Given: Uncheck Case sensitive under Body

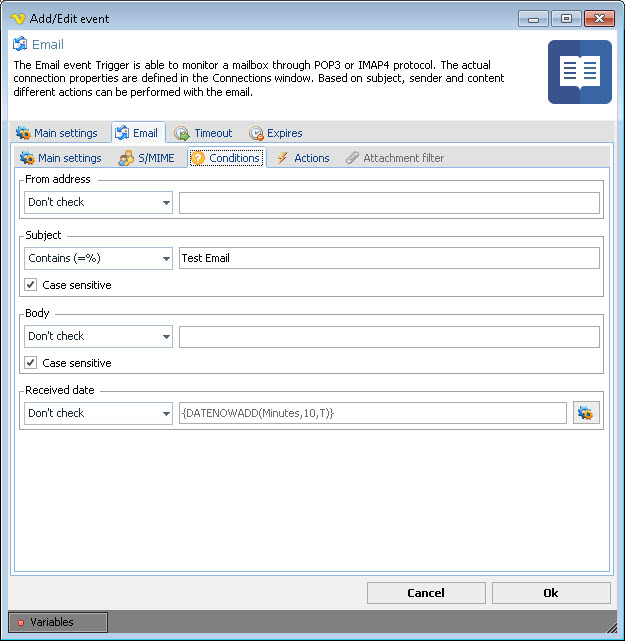Looking at the screenshot, I should click(x=31, y=363).
